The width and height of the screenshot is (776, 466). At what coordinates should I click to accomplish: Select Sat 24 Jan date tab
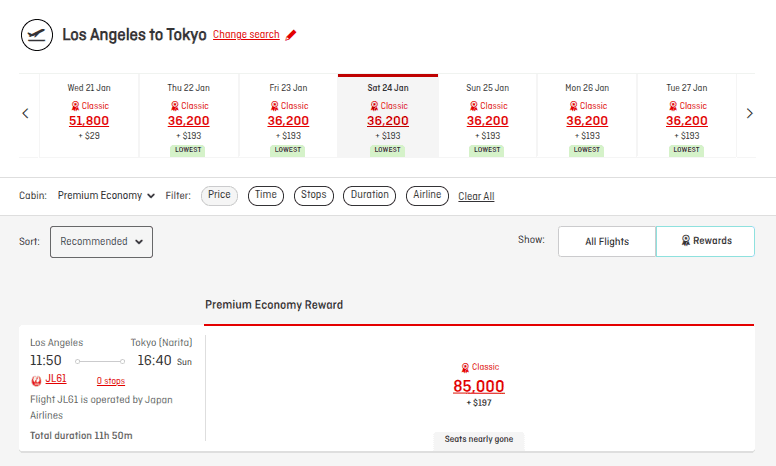point(388,116)
